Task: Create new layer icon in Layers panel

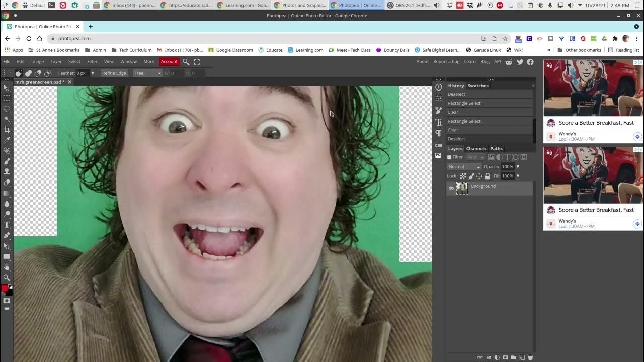Action: point(522,357)
